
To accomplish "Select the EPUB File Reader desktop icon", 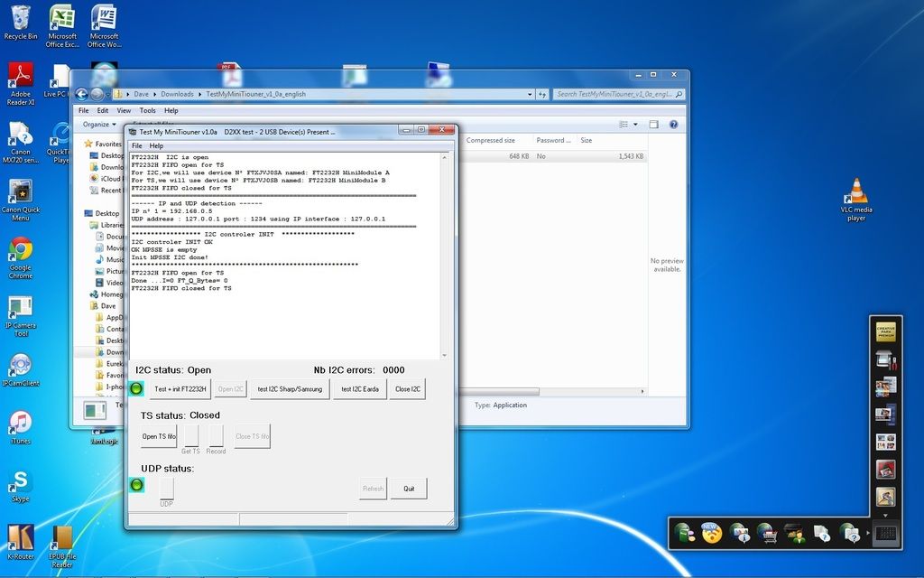I will (x=62, y=546).
